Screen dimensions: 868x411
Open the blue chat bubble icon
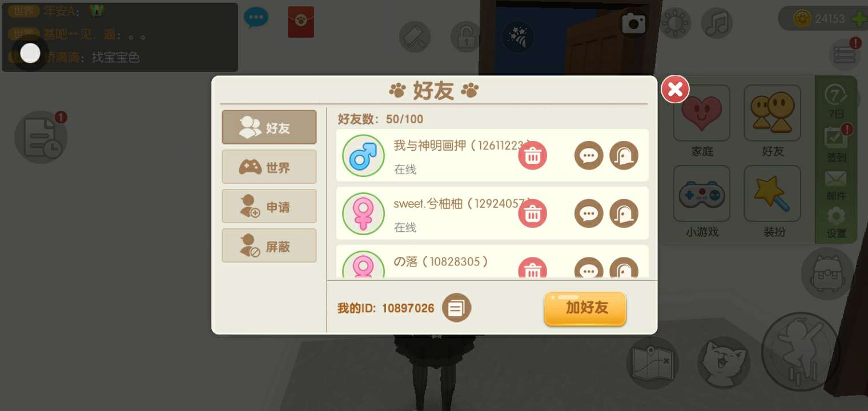click(x=256, y=18)
